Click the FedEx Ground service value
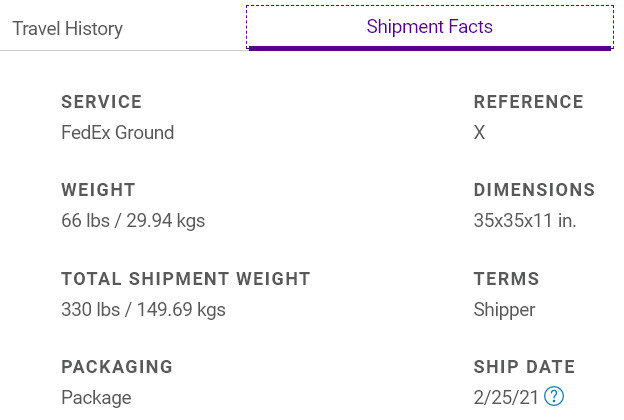This screenshot has width=624, height=420. (117, 133)
